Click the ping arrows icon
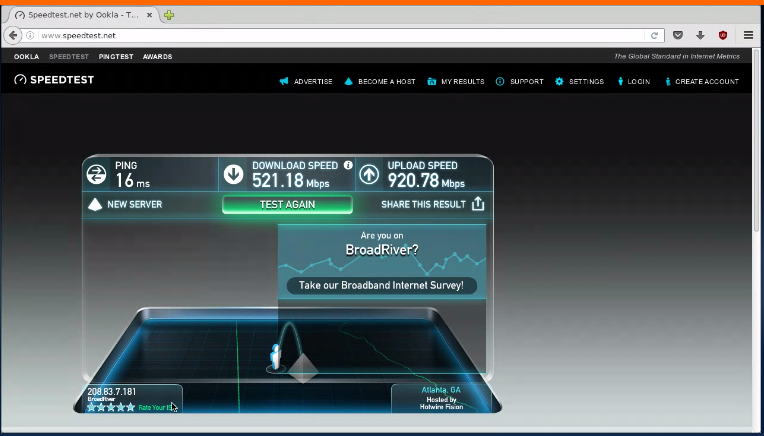Screen dimensions: 764x436 pyautogui.click(x=96, y=174)
